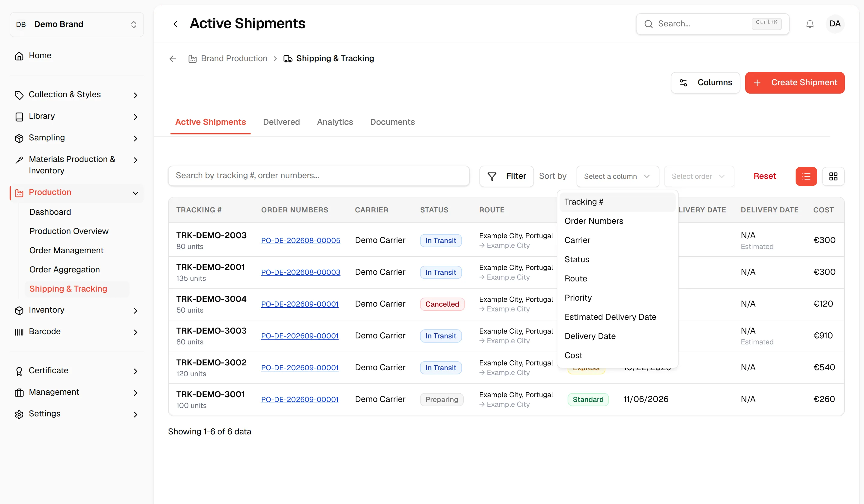The image size is (864, 504).
Task: Click Brand Production breadcrumb link
Action: [x=234, y=58]
